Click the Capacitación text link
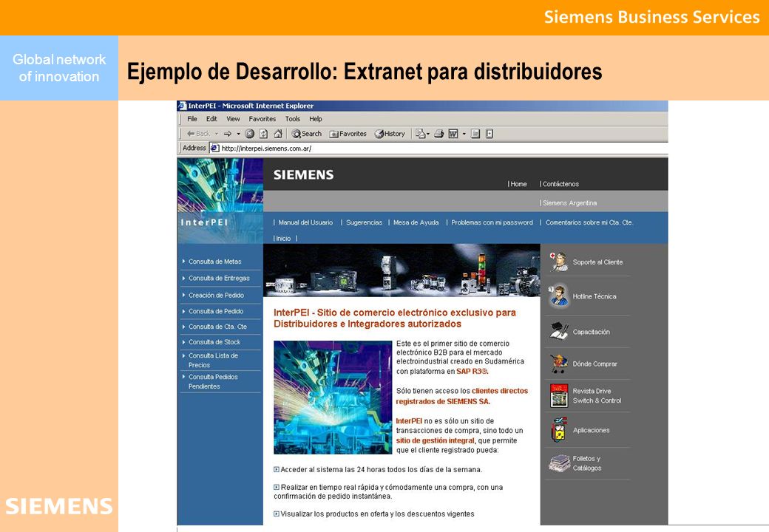 (x=592, y=332)
